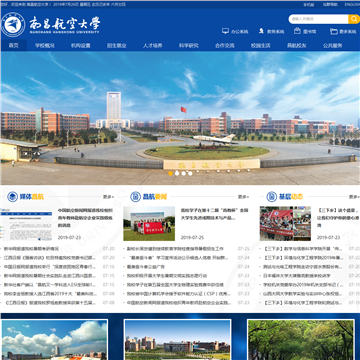Click 更多 beside 昌航要闻
The image size is (360, 360).
tap(243, 197)
